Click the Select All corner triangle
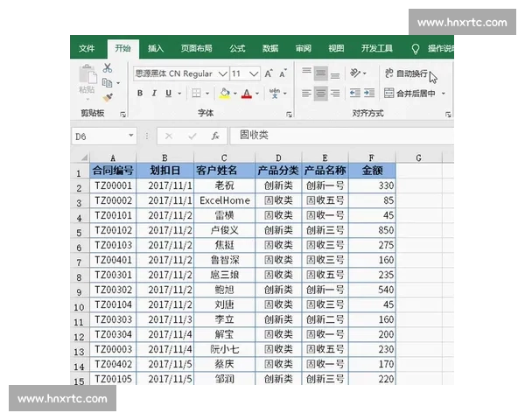This screenshot has width=525, height=420. coord(84,157)
